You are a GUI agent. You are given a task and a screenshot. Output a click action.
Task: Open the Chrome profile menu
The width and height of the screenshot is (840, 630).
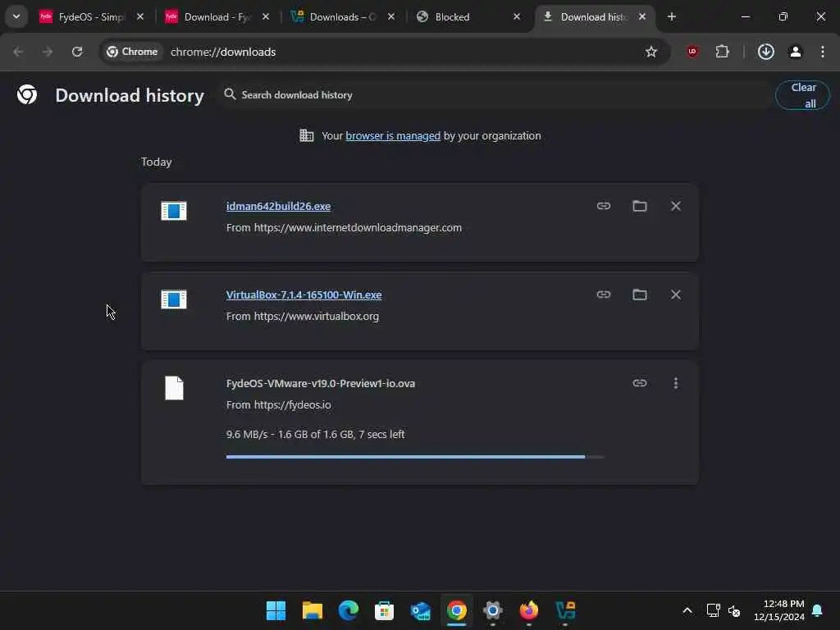(x=796, y=52)
